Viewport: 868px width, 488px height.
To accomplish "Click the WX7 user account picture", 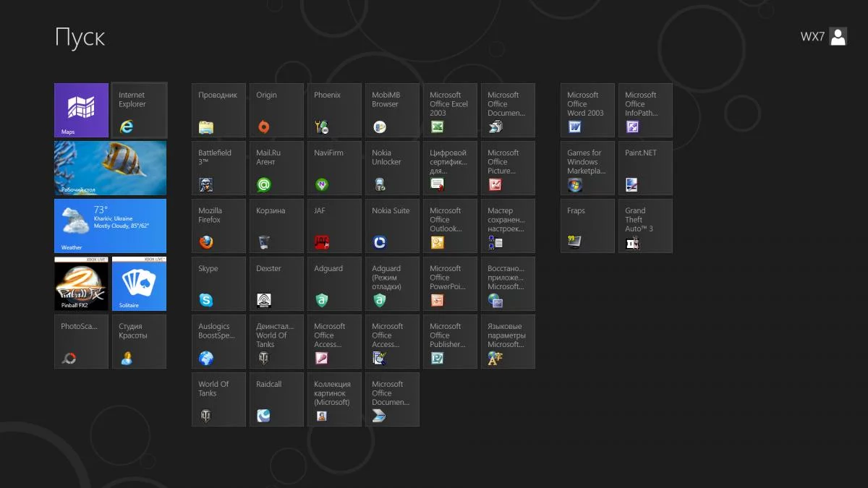I will click(x=838, y=37).
